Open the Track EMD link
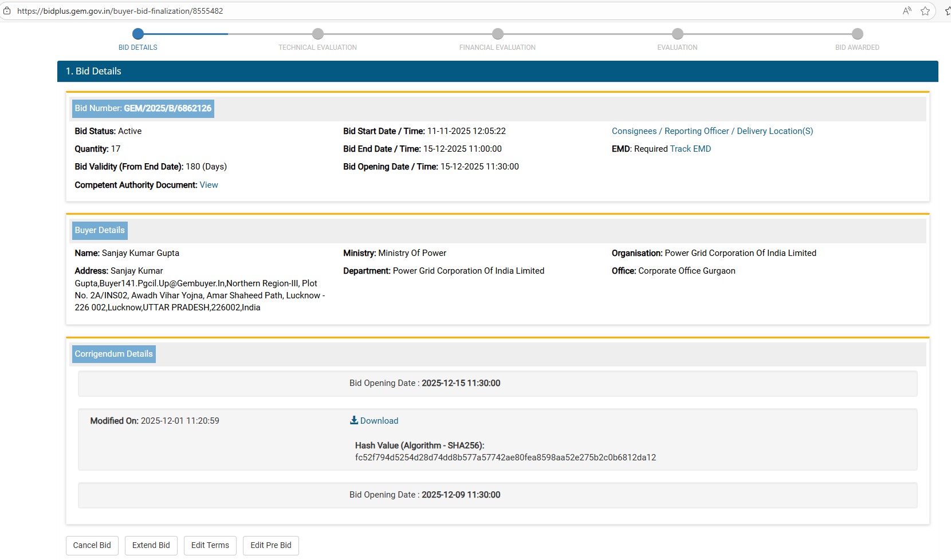 coord(690,149)
